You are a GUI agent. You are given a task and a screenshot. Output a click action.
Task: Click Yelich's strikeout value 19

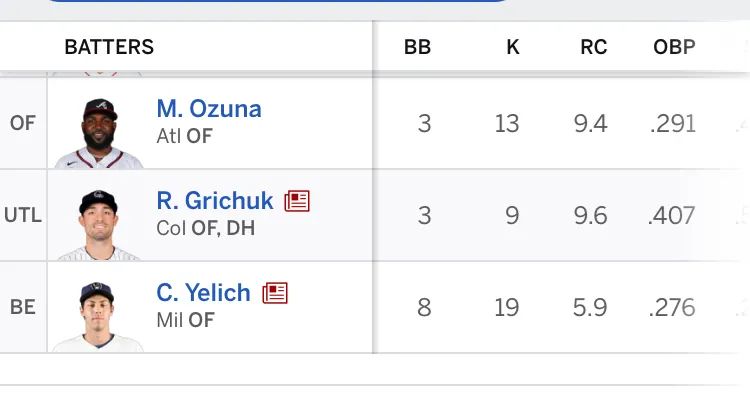click(x=507, y=308)
